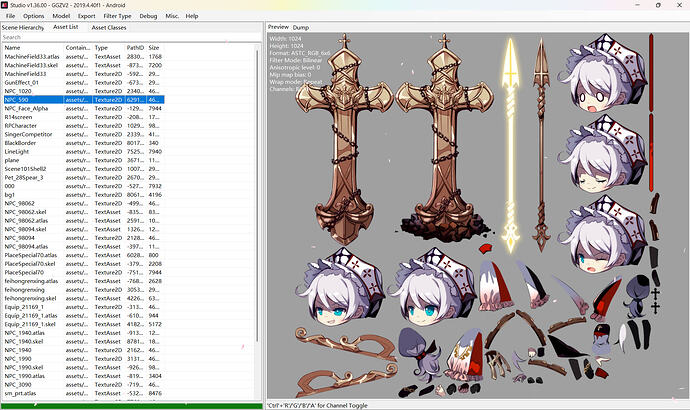
Task: Switch to the Asset List tab
Action: click(x=66, y=27)
